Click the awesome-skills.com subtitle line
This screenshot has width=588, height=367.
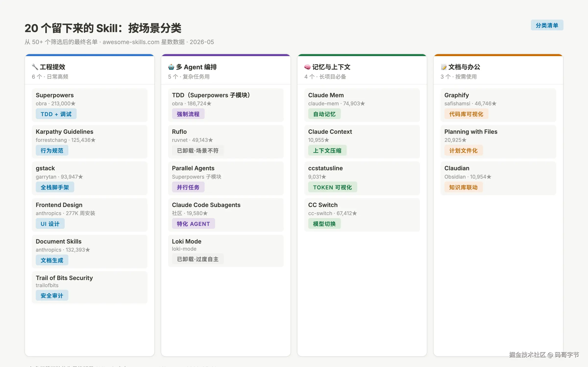[x=119, y=42]
